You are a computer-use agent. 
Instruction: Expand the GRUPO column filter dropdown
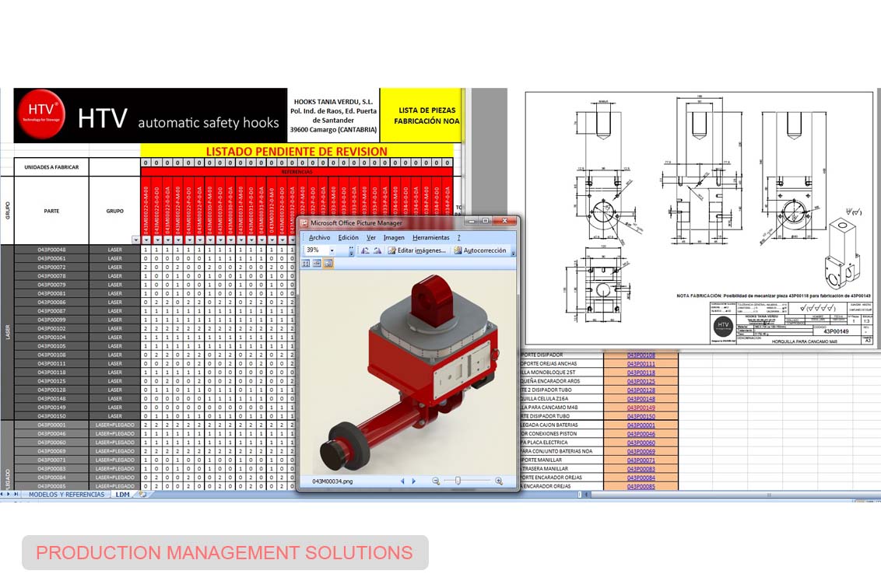pos(135,240)
